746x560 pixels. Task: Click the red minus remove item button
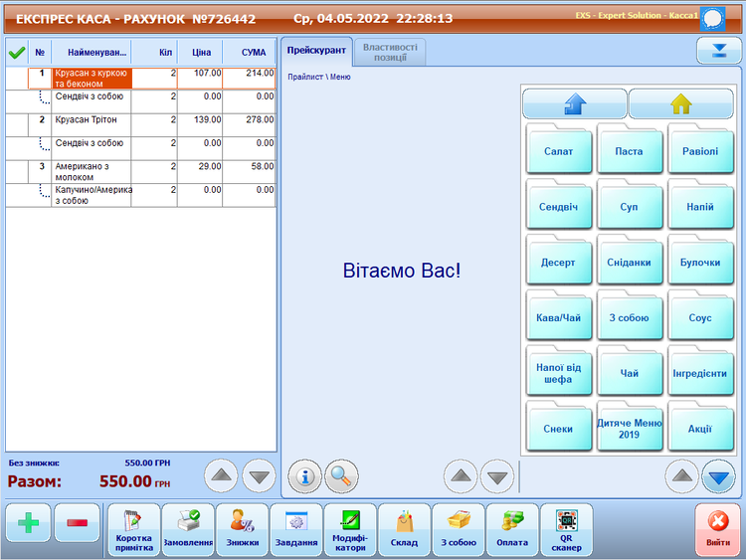tap(78, 523)
